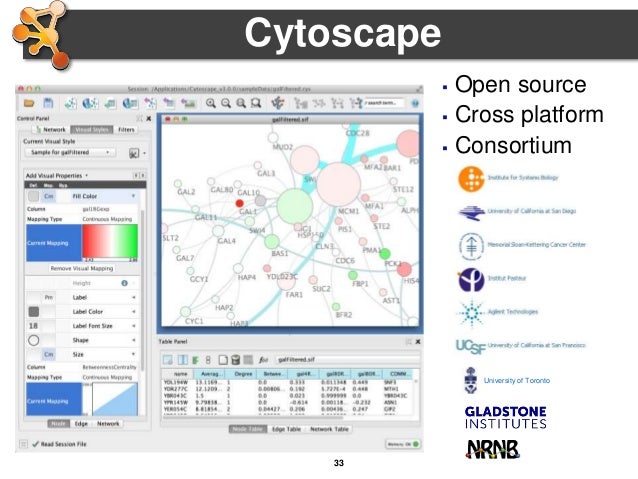Click the Memory OK status button
The height and width of the screenshot is (479, 638).
tap(403, 444)
